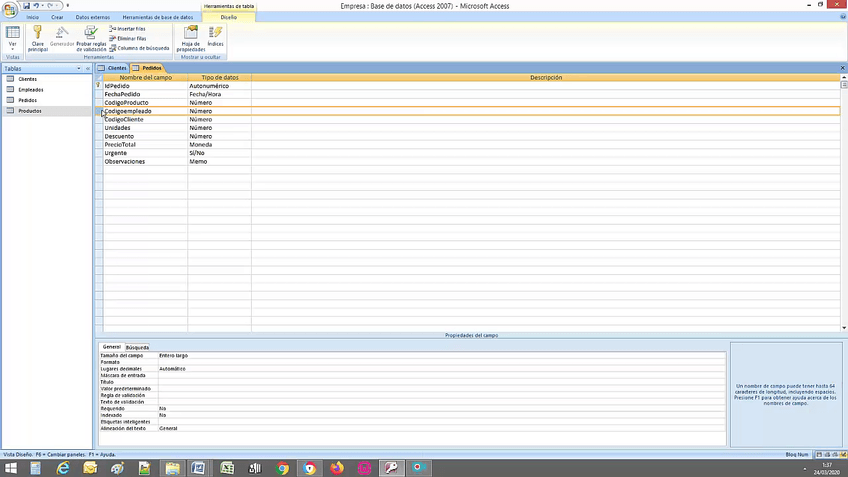This screenshot has height=477, width=848.
Task: Open the Tablas pane category dropdown
Action: 79,68
